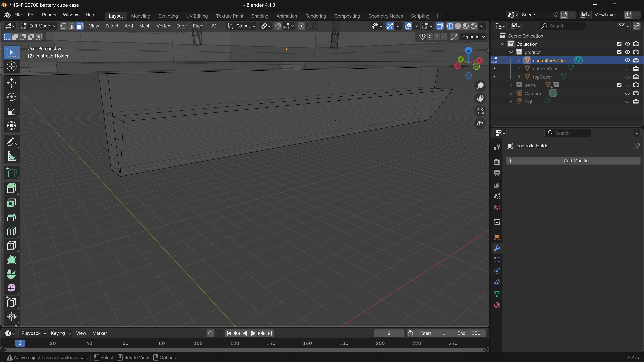Open the Edit Mode dropdown

coord(38,26)
